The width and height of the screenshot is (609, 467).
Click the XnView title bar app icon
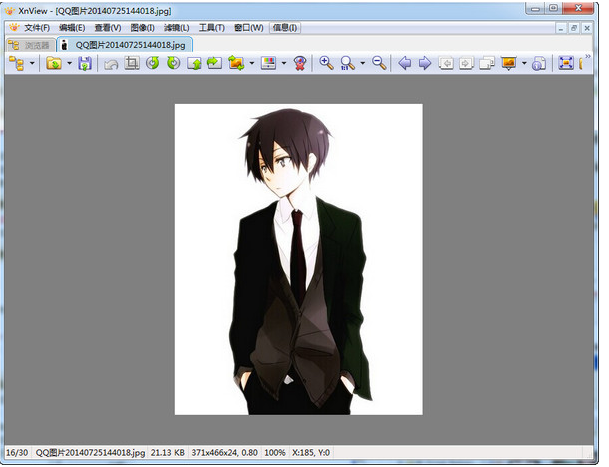(10, 11)
